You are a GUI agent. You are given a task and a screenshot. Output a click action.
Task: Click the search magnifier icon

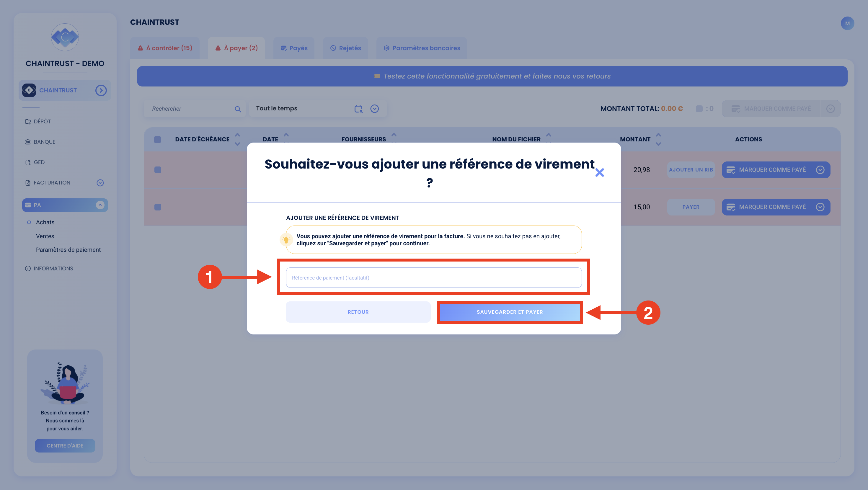tap(238, 109)
